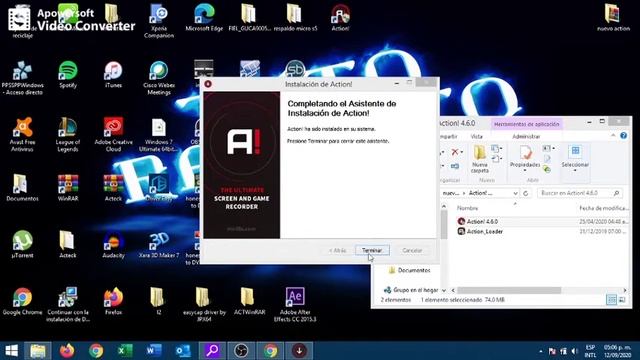Select Herramientas de aplicación ribbon tab
The image size is (640, 360).
[x=526, y=124]
